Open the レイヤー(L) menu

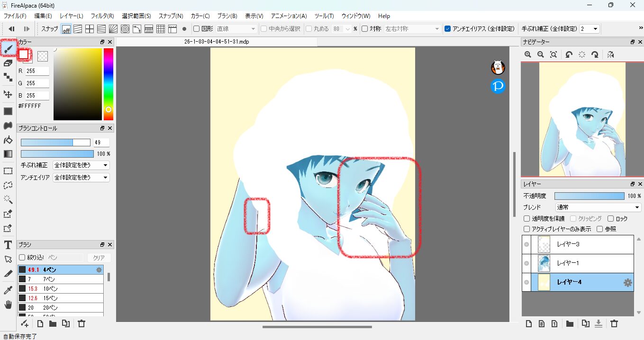pyautogui.click(x=71, y=16)
